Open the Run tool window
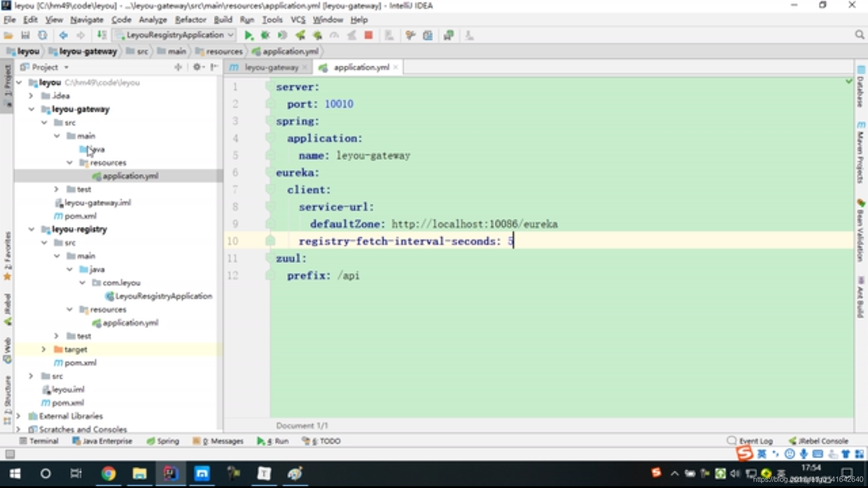This screenshot has height=488, width=868. click(x=273, y=441)
